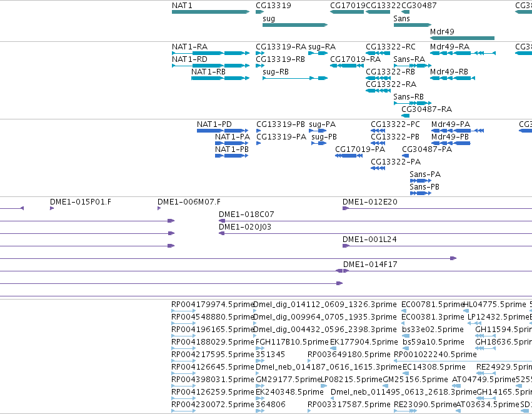Open the Mdr49-RB transcript label
532x414 pixels.
pos(449,72)
